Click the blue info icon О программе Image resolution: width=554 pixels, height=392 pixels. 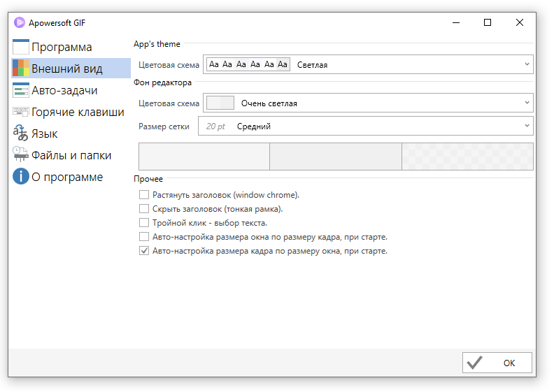point(21,176)
